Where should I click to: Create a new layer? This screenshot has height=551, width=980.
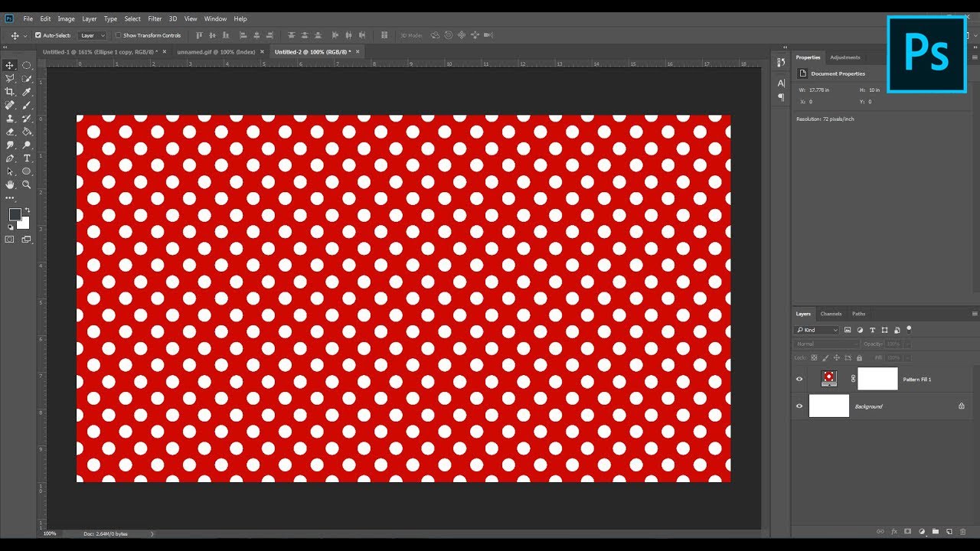pos(949,531)
